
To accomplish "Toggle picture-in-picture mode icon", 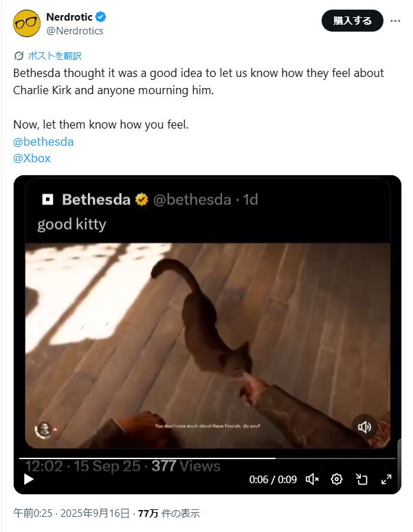I will pos(361,479).
